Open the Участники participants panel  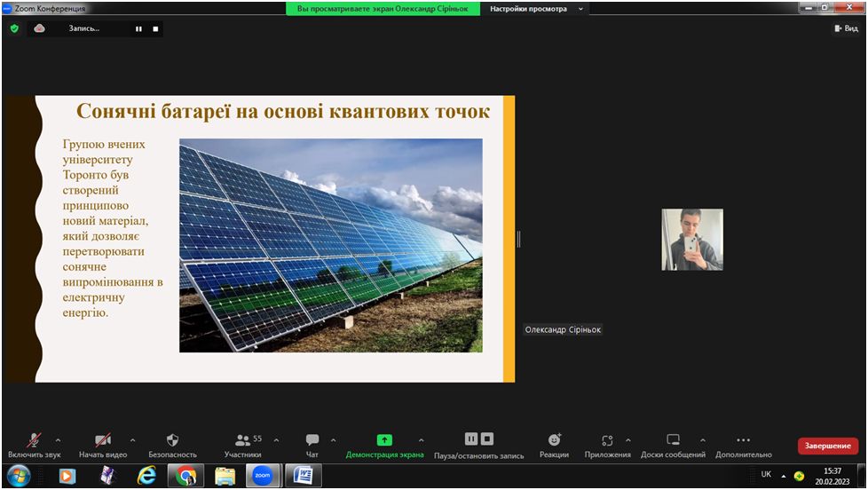click(242, 446)
